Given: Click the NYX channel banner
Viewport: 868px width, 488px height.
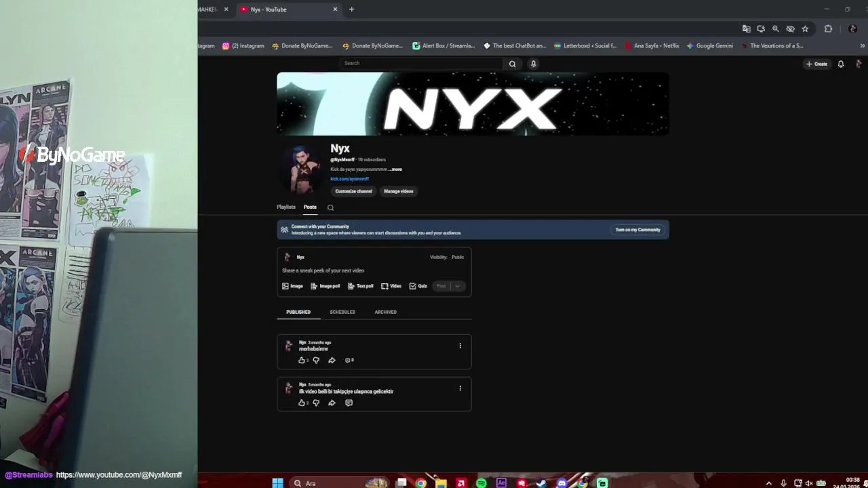Looking at the screenshot, I should [473, 104].
